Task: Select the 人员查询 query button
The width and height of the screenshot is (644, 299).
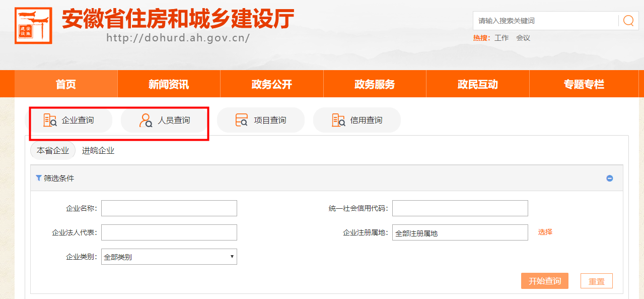Action: coord(165,120)
